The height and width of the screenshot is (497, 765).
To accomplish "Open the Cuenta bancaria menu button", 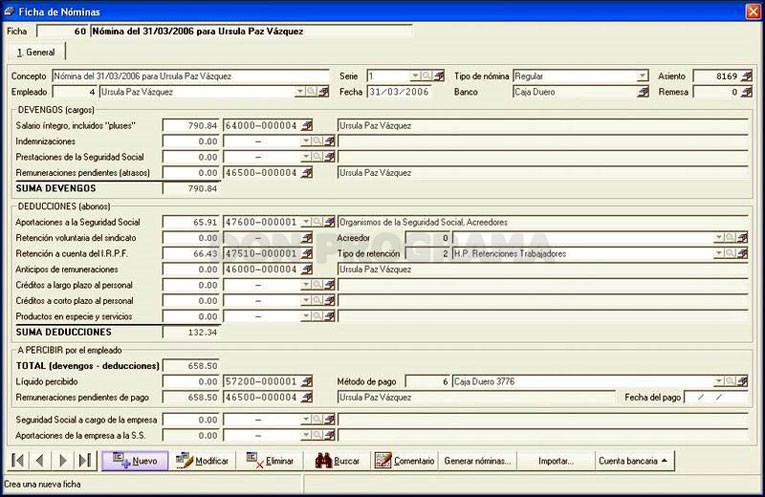I will pyautogui.click(x=634, y=461).
